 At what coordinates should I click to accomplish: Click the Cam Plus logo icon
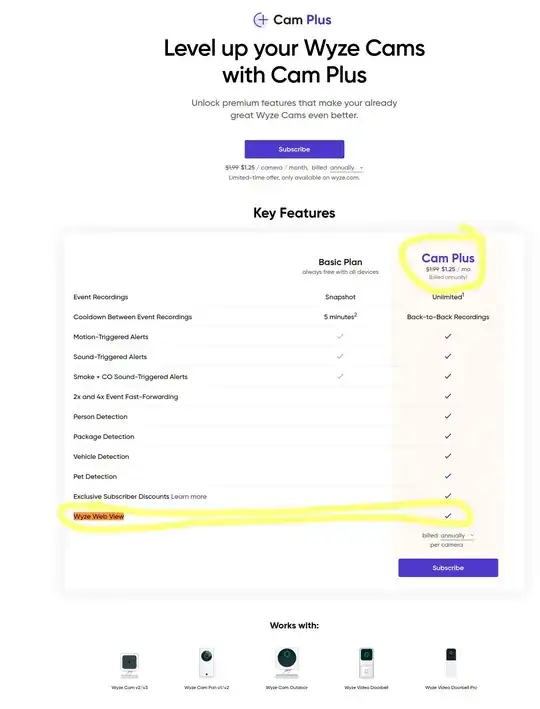[x=261, y=20]
